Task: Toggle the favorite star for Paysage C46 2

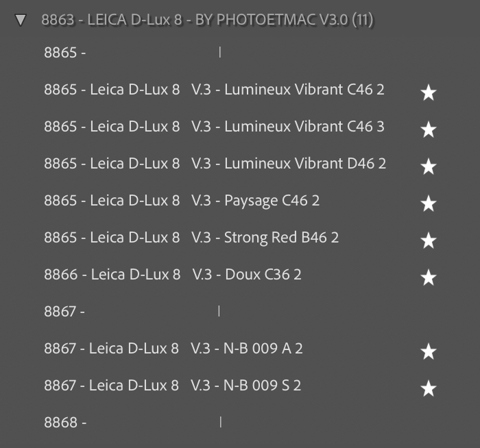Action: pos(429,203)
